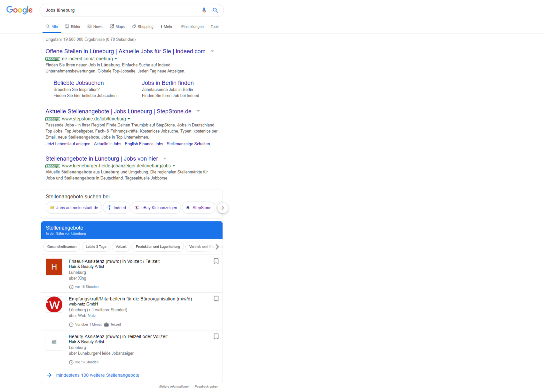Open the Aktuelle It Jobs sitelink
Screen dimensions: 544x392
coord(107,144)
